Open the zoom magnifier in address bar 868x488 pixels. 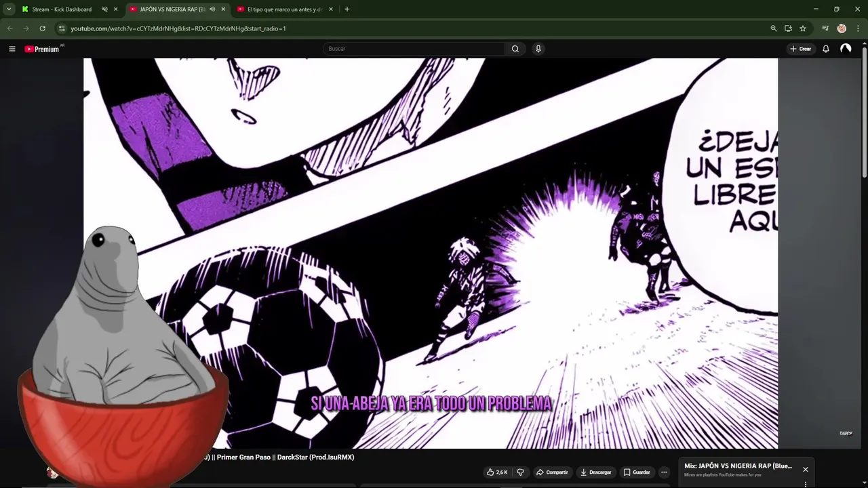click(x=774, y=28)
